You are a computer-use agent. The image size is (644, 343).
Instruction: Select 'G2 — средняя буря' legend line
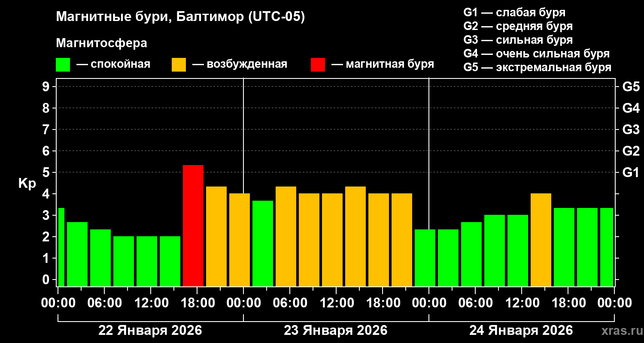[x=518, y=26]
